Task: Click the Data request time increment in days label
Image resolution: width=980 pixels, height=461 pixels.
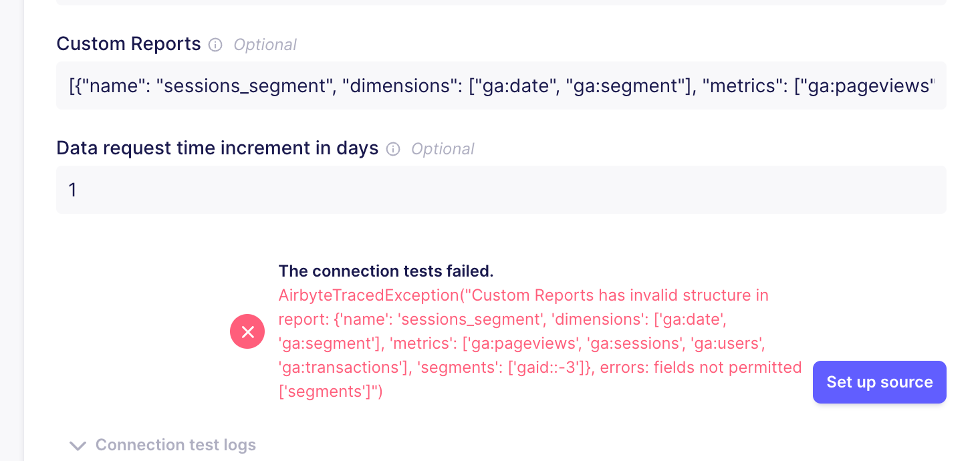Action: tap(217, 148)
